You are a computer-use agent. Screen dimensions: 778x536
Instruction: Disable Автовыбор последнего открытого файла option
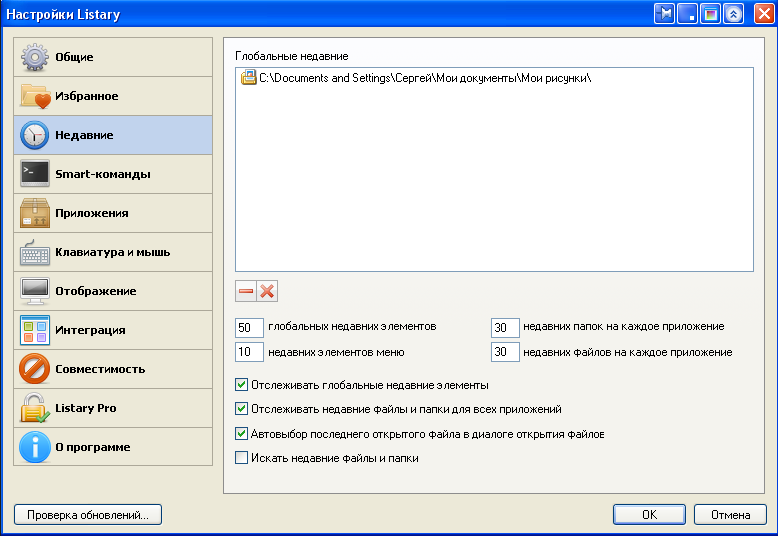(241, 434)
